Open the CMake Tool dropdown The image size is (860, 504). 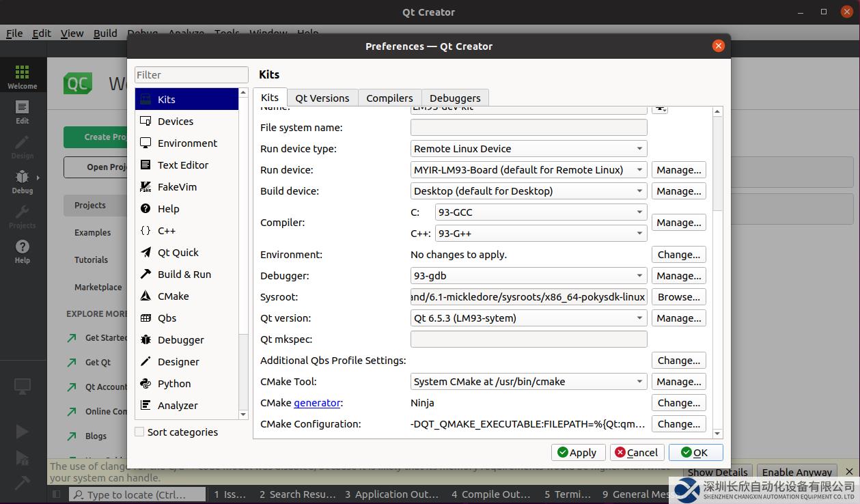pyautogui.click(x=529, y=382)
